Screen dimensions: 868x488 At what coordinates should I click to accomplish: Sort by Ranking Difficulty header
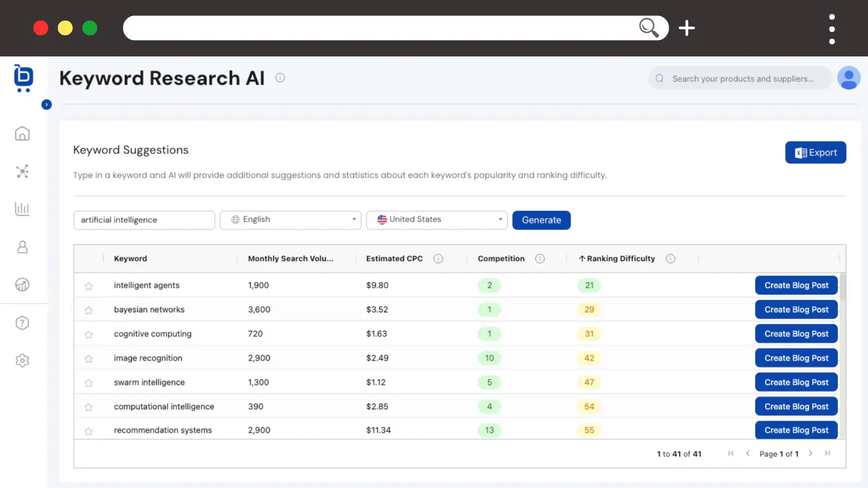tap(617, 259)
